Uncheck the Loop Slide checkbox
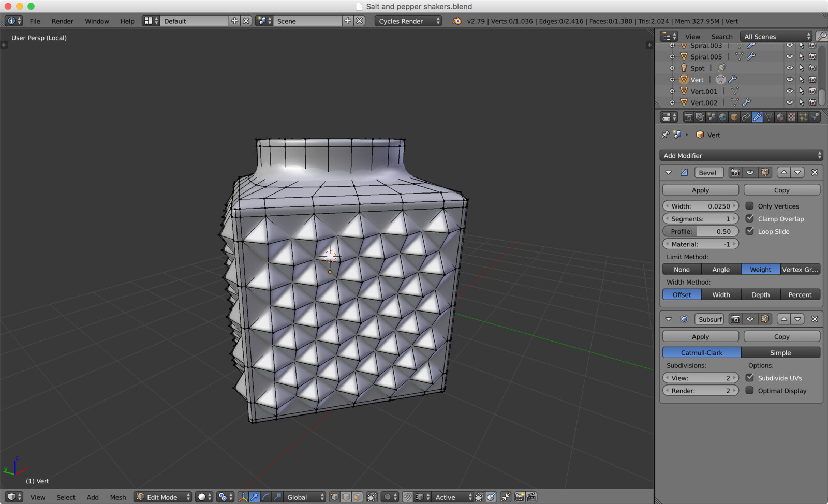The width and height of the screenshot is (828, 504). [x=749, y=231]
